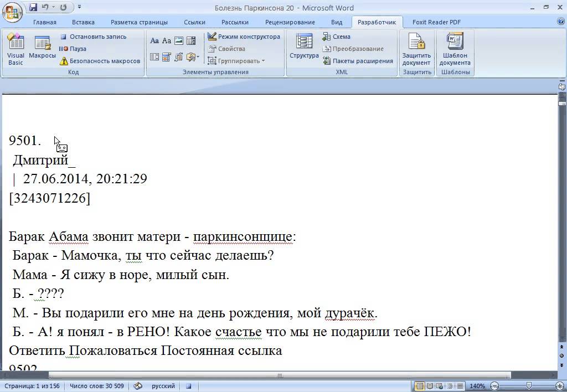The height and width of the screenshot is (392, 567).
Task: Open the XML Схема dialog
Action: coord(336,37)
